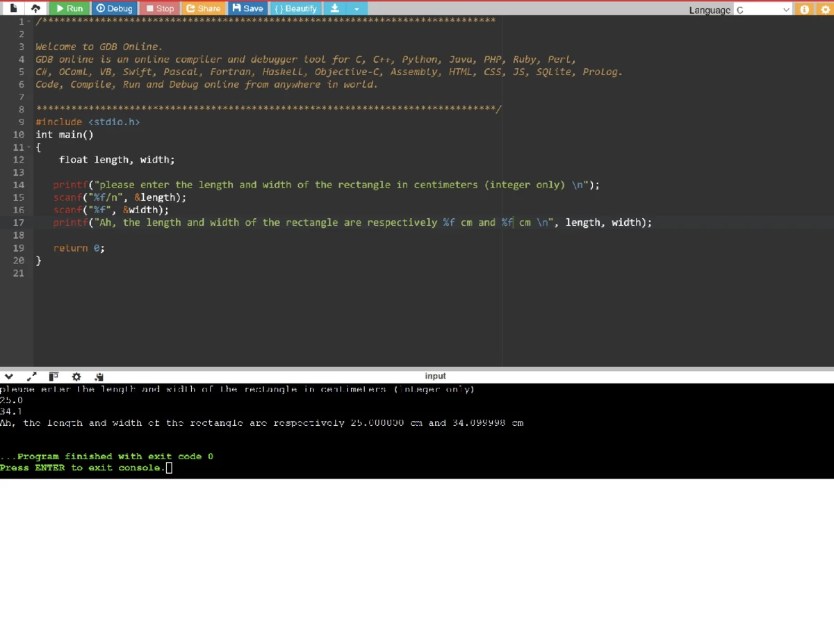Click on 'int main()' in the editor
Image resolution: width=834 pixels, height=644 pixels.
point(65,135)
